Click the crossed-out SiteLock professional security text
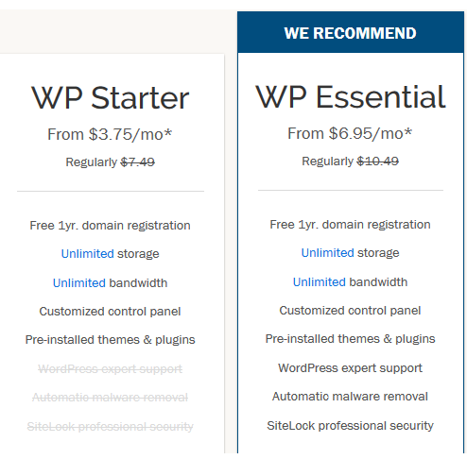 pyautogui.click(x=110, y=427)
